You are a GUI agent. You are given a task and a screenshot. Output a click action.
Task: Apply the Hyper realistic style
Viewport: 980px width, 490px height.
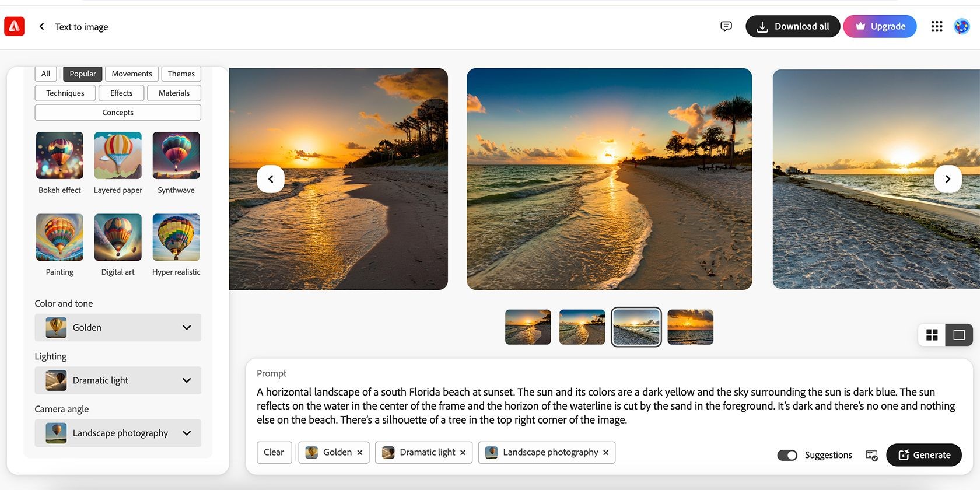[x=176, y=237]
